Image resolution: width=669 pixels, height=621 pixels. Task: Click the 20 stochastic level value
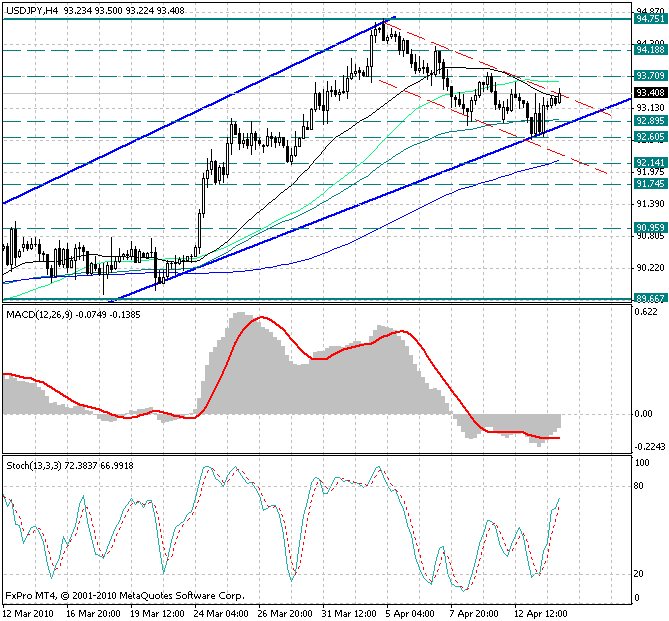pyautogui.click(x=639, y=574)
